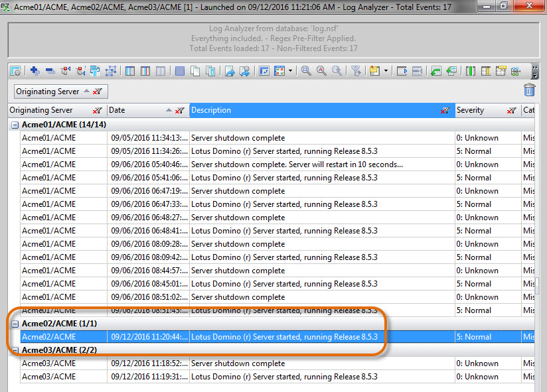The image size is (547, 392).
Task: Click the panel icon with blue right arrow
Action: [402, 71]
